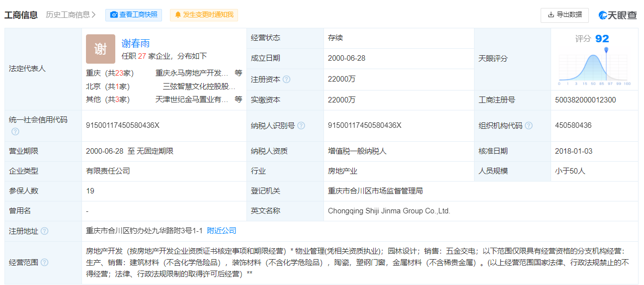This screenshot has width=644, height=285.
Task: Click the 谢 avatar of the legal representative
Action: click(100, 49)
